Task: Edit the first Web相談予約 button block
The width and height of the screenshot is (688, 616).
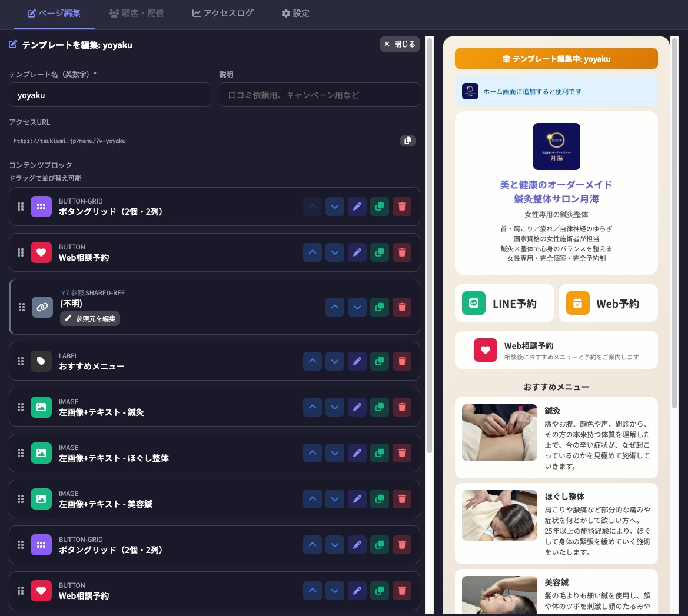Action: (357, 252)
